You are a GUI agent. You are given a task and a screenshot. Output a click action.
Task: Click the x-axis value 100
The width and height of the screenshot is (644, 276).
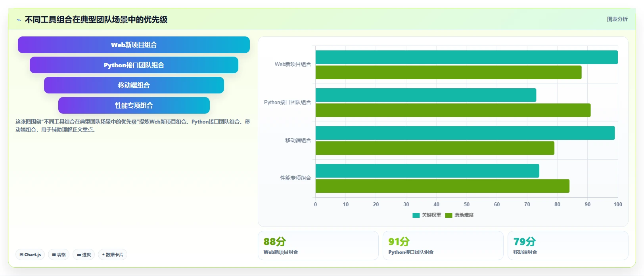[618, 204]
